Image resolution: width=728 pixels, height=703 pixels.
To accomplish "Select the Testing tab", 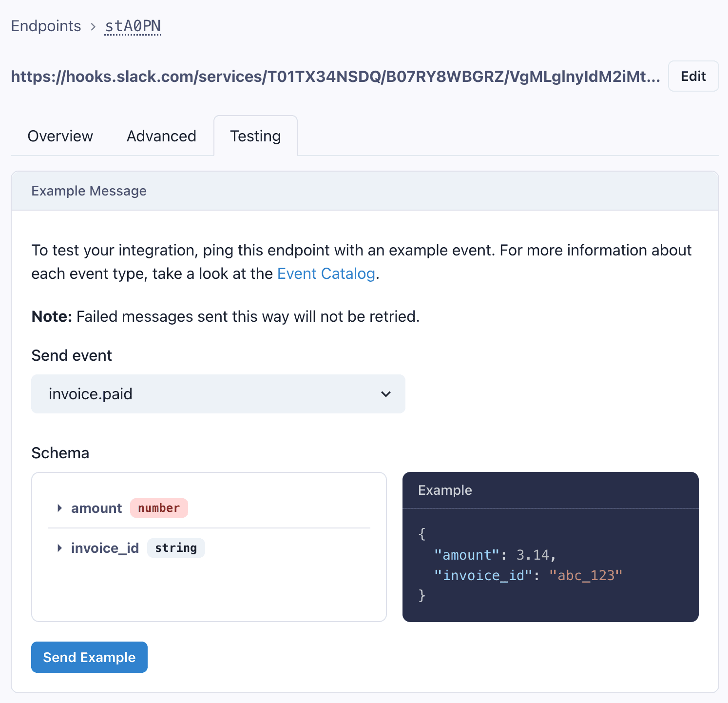I will tap(255, 136).
